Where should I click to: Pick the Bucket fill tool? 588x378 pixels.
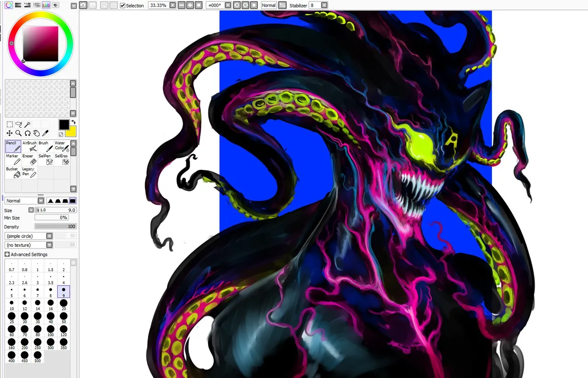13,172
